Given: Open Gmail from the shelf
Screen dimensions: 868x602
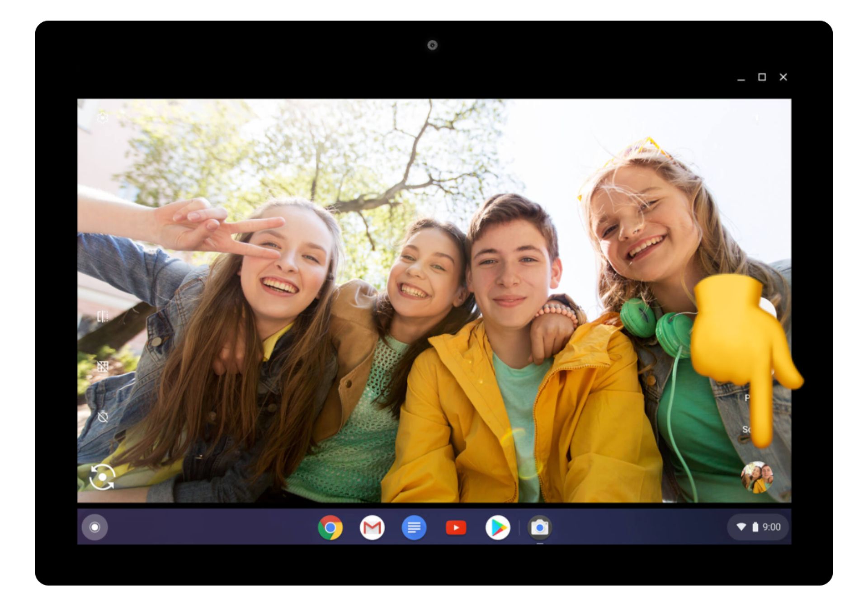Looking at the screenshot, I should click(x=372, y=527).
